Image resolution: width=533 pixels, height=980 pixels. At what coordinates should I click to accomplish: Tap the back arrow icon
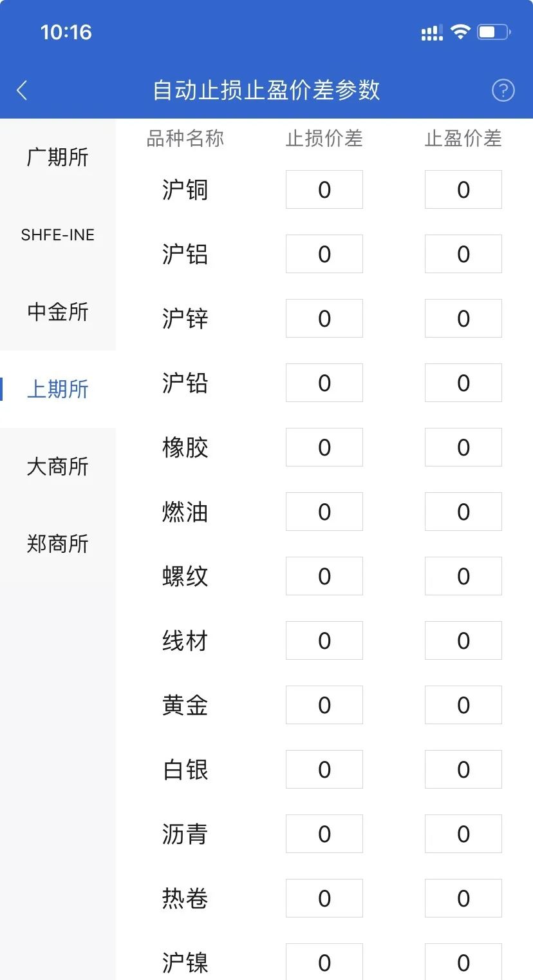click(22, 90)
